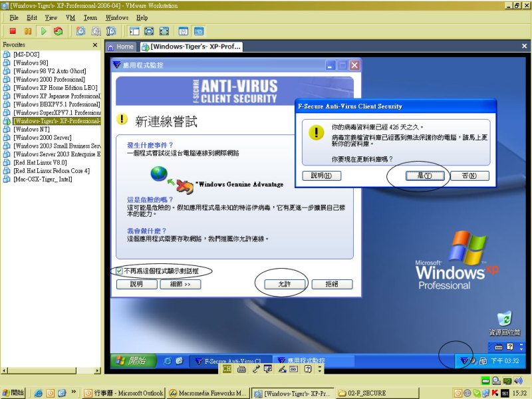Switch to 行事曆 - Microsoft Outlook taskbar item
Viewport: 532px width, 399px height.
(x=123, y=393)
